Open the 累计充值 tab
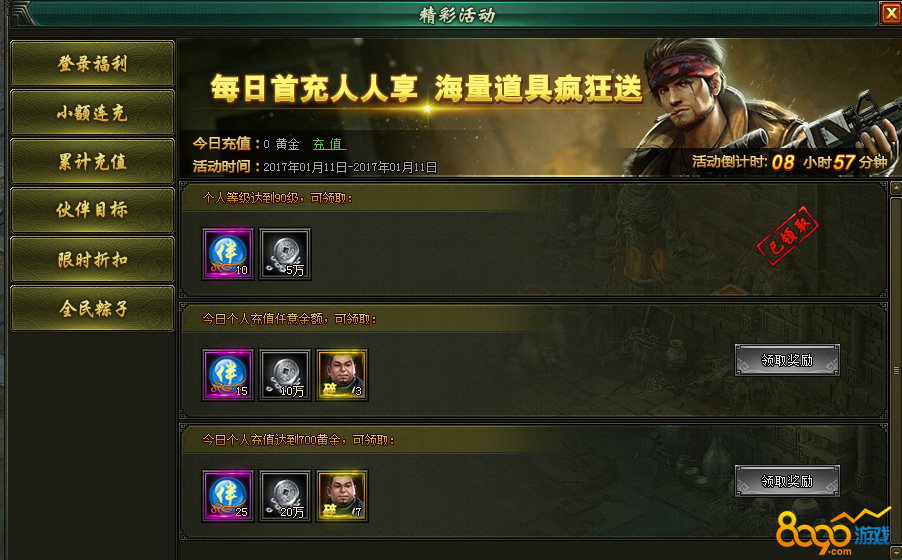Image resolution: width=902 pixels, height=560 pixels. [92, 161]
